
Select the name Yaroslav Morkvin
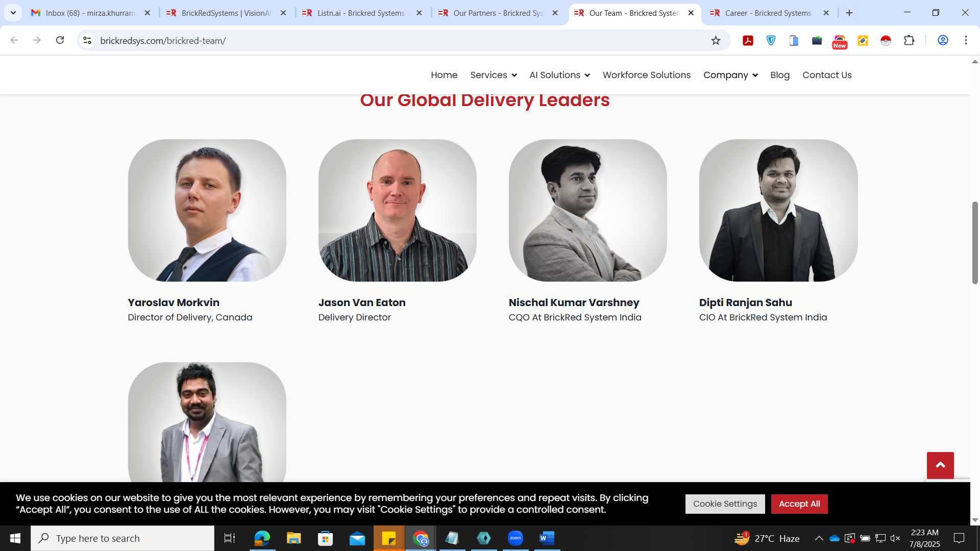pos(174,303)
